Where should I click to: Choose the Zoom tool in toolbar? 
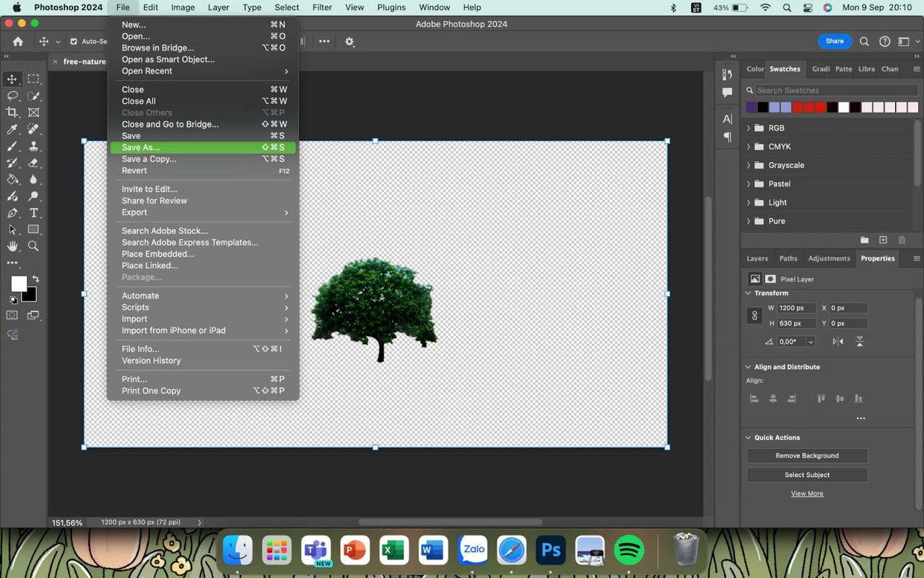[33, 246]
